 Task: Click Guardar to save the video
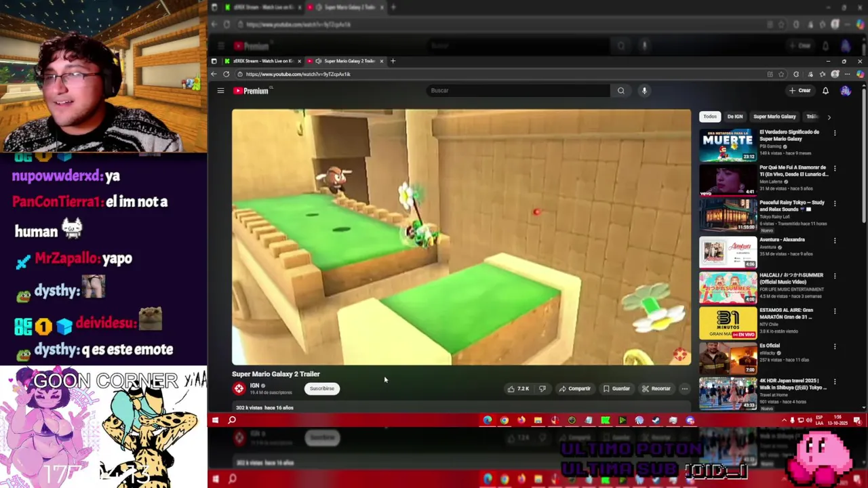tap(617, 388)
